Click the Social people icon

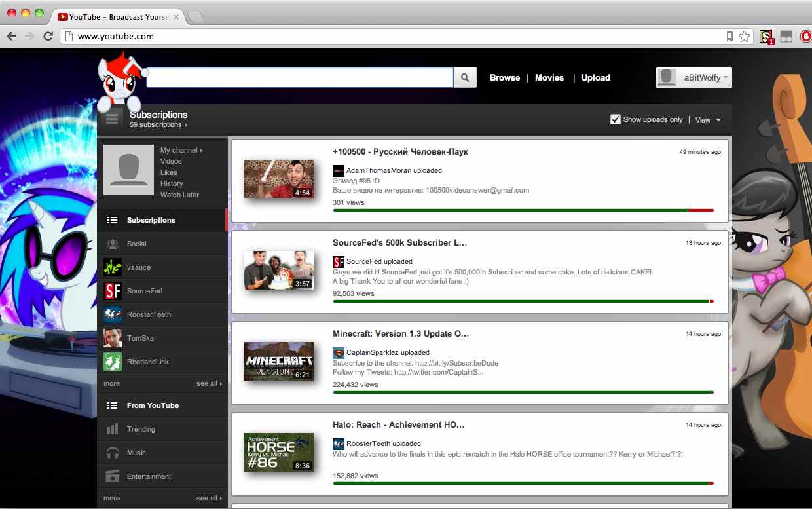click(113, 244)
